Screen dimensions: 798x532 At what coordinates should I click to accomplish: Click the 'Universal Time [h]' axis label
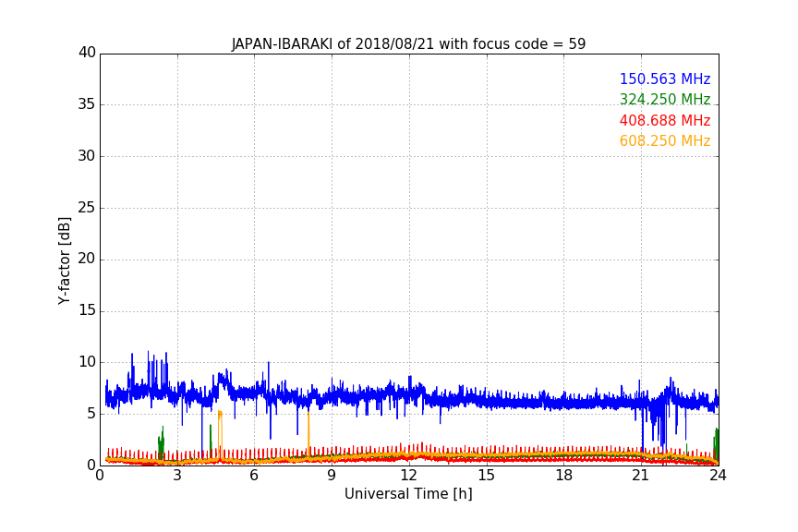point(408,493)
